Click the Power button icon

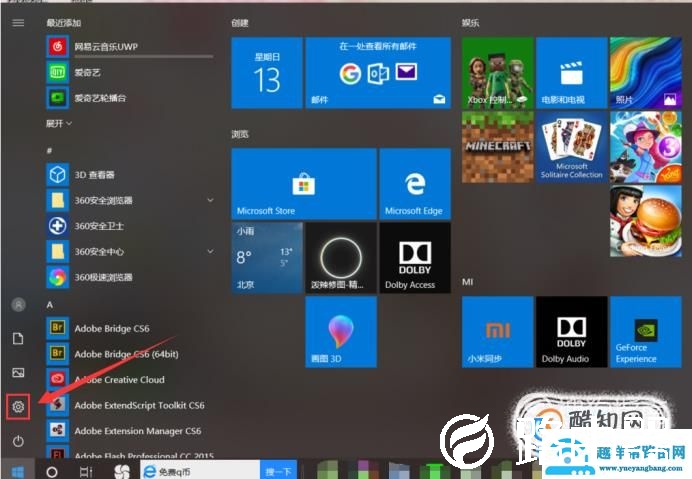pos(18,441)
